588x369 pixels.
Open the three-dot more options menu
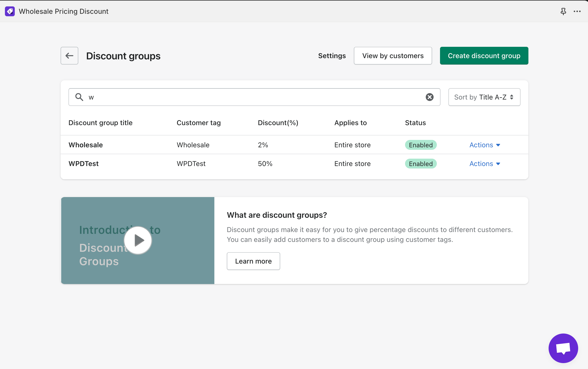tap(577, 11)
